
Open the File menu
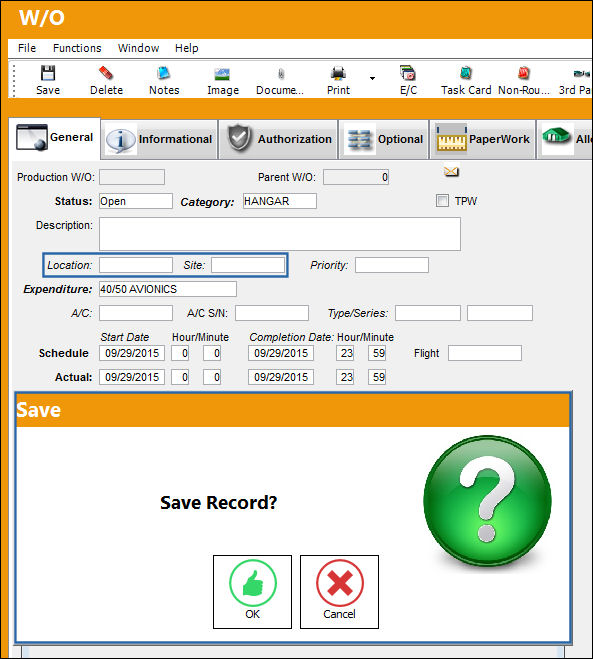click(x=27, y=48)
